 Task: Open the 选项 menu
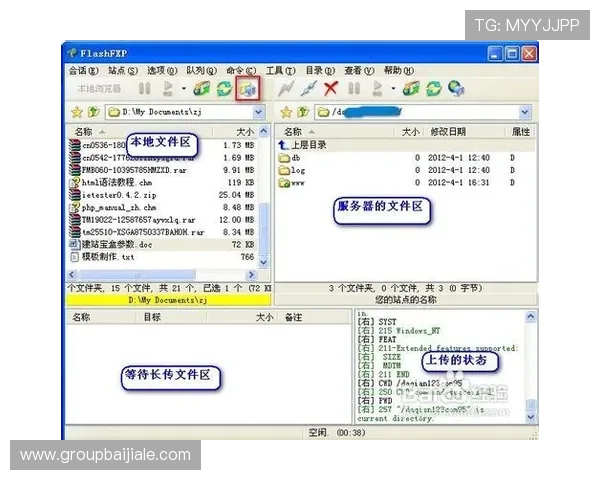click(x=162, y=70)
